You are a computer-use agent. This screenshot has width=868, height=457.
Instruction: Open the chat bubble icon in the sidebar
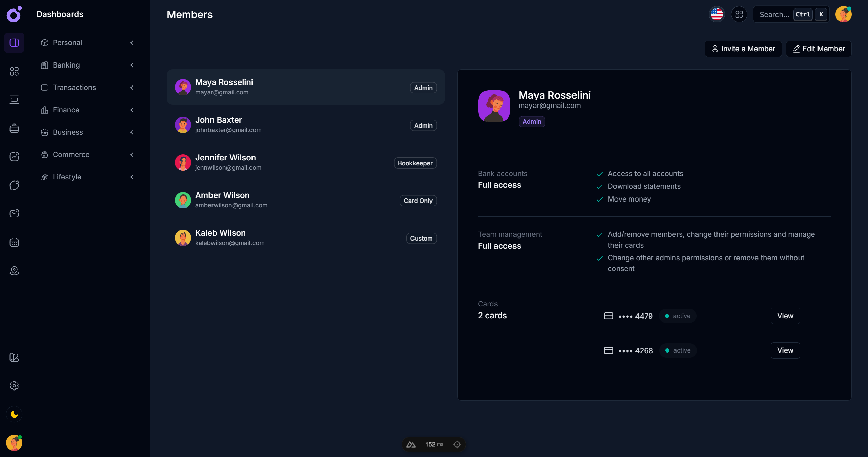14,185
